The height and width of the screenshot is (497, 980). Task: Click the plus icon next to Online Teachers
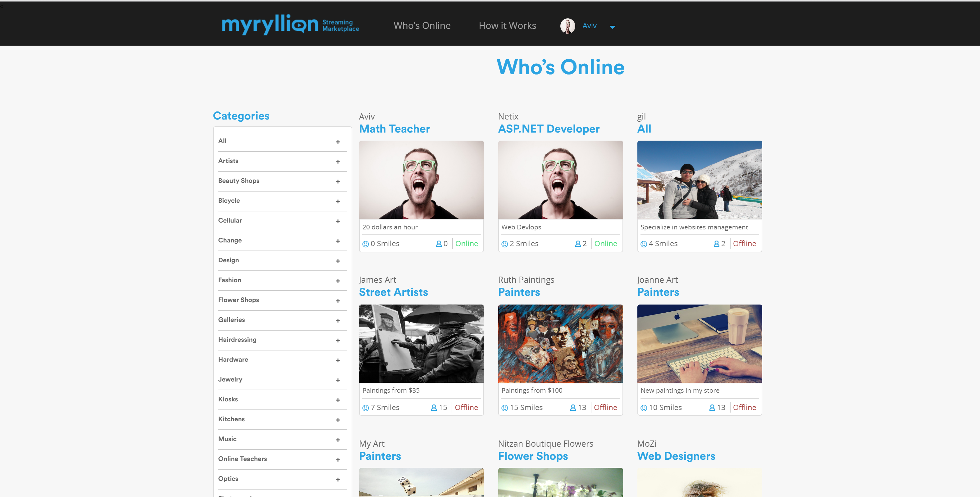338,459
